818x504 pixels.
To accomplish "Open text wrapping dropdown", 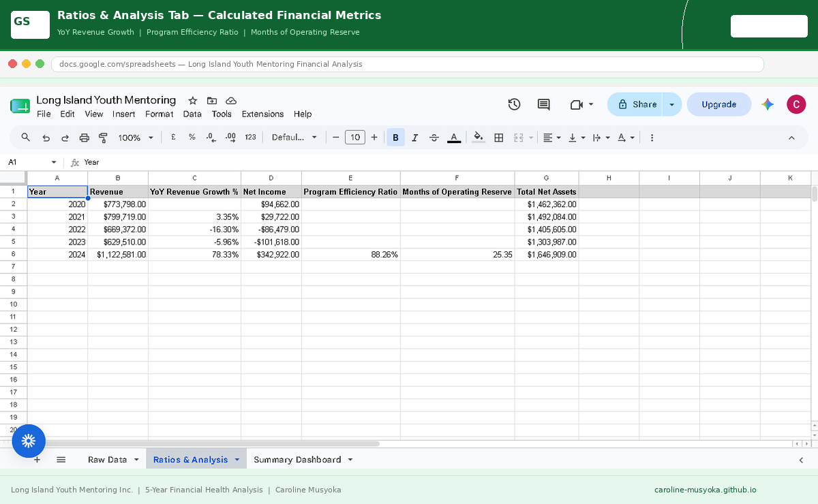I will tap(601, 138).
